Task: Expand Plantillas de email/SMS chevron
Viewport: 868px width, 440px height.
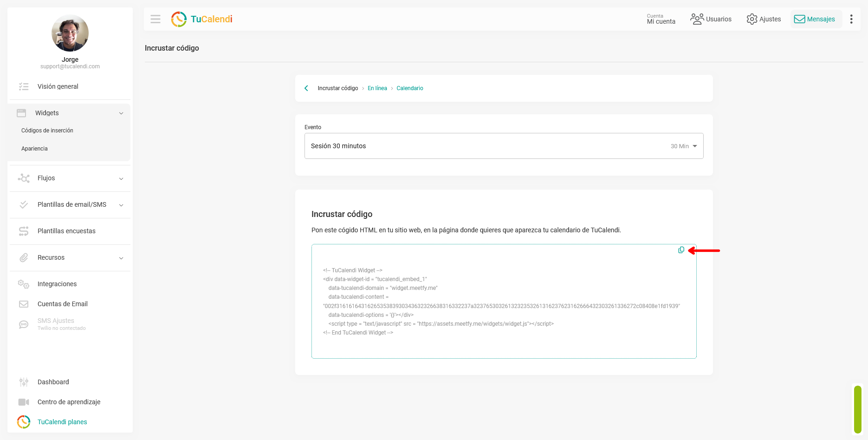Action: click(121, 205)
